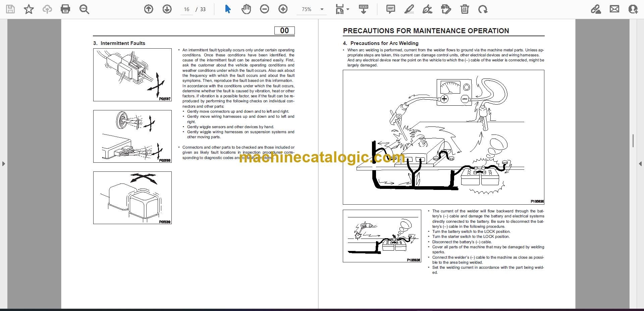Click the vertical scrollbar thumb
The image size is (644, 311).
[x=633, y=141]
